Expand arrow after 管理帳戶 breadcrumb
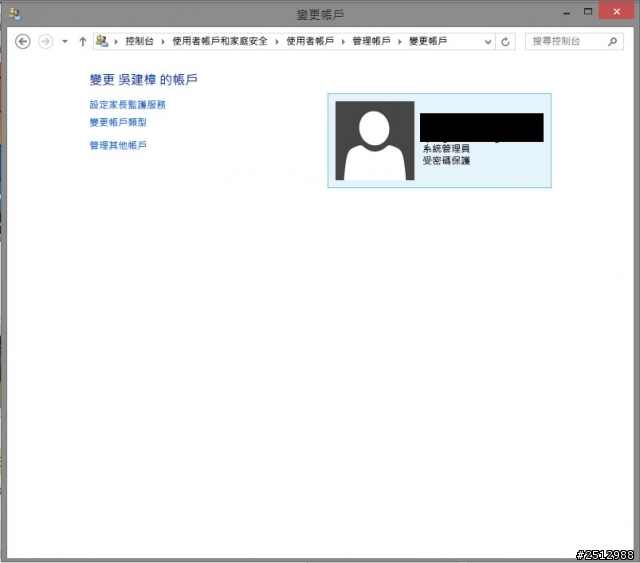Image resolution: width=640 pixels, height=563 pixels. pyautogui.click(x=400, y=41)
